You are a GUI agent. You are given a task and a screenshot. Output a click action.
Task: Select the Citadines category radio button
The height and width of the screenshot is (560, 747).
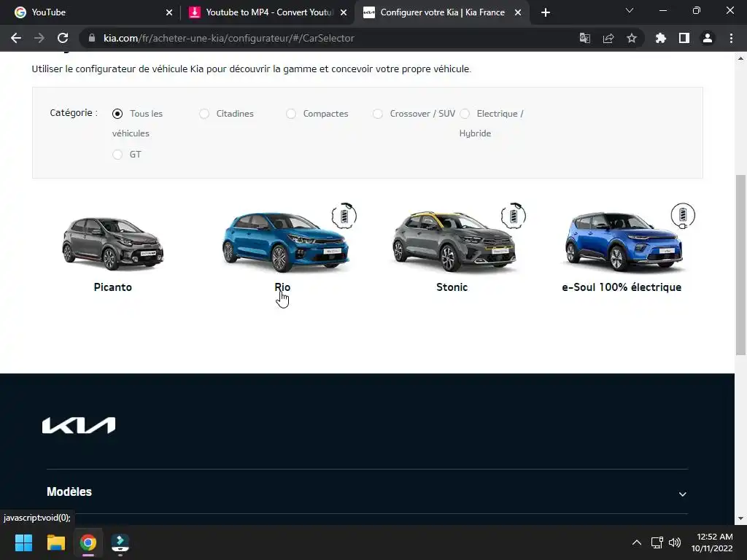pyautogui.click(x=204, y=114)
